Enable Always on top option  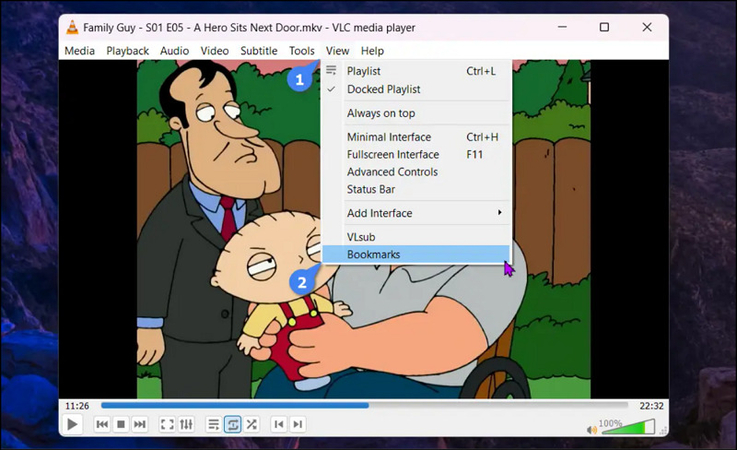coord(416,113)
